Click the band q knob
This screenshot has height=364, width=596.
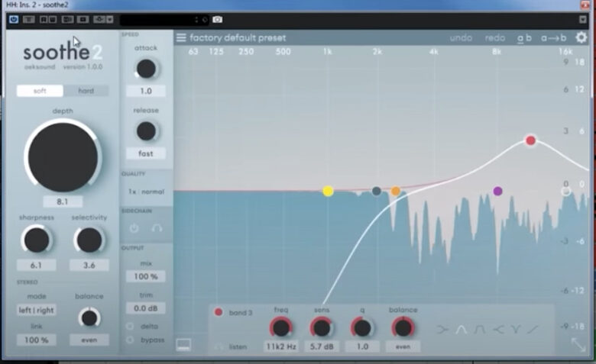(x=362, y=327)
